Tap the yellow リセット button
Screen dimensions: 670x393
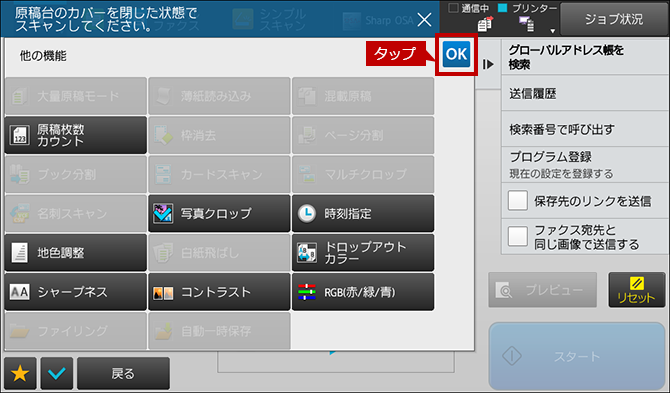point(637,290)
